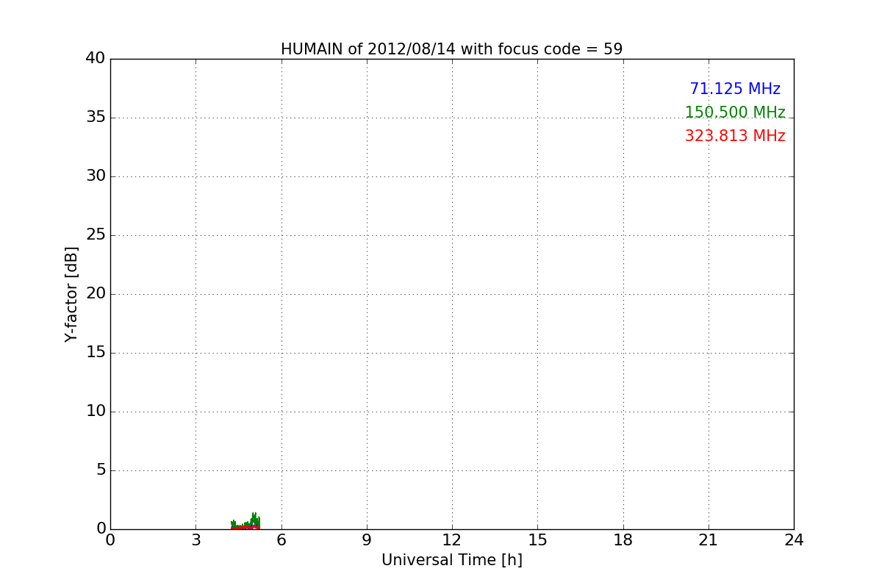Click the y-axis tick value 30
Viewport: 882px width, 588px height.
pyautogui.click(x=96, y=176)
